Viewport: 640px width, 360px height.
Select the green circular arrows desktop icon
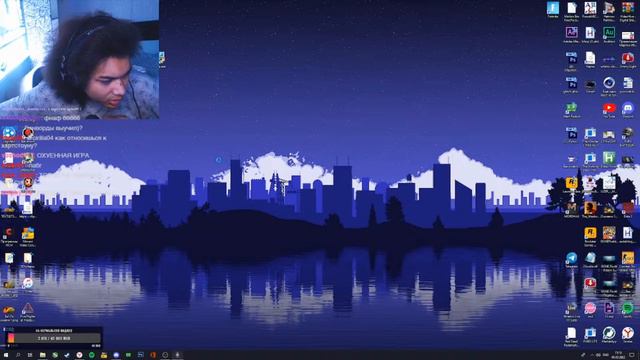609,333
